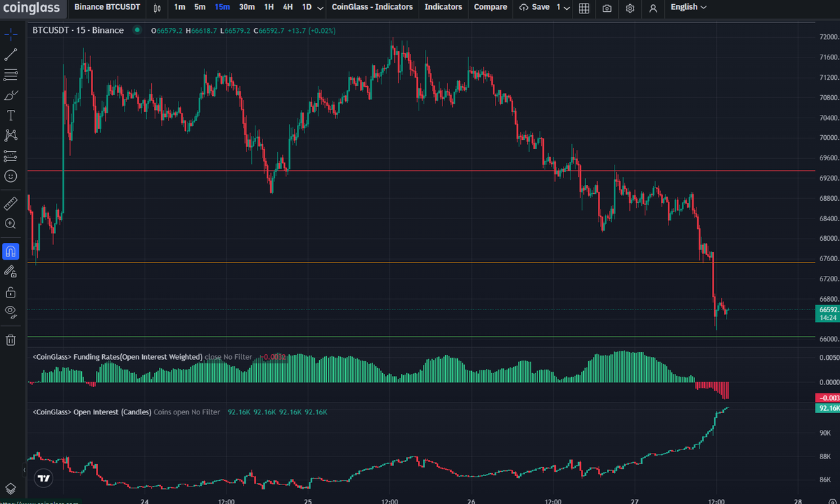
Task: Select the ruler Measure tool
Action: [x=10, y=203]
